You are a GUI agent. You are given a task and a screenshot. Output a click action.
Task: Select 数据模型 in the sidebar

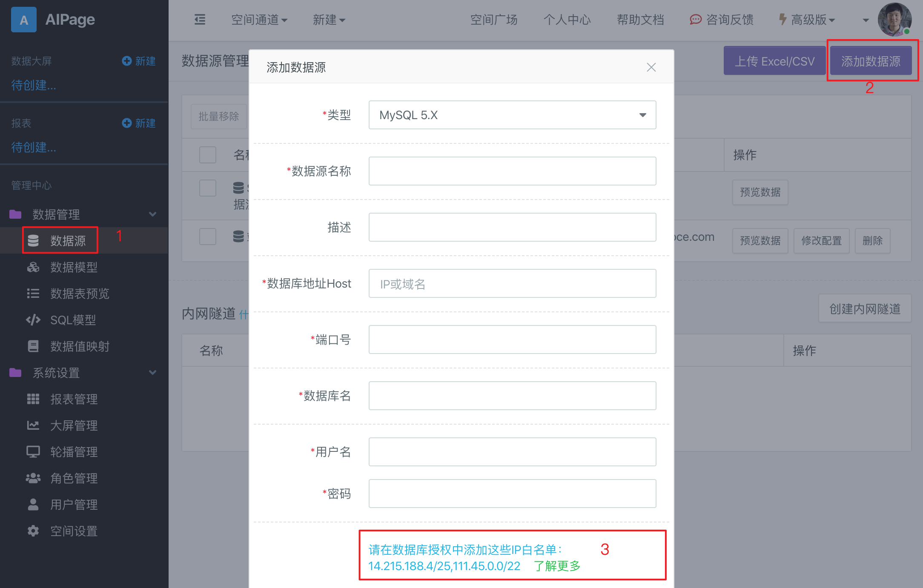[74, 267]
